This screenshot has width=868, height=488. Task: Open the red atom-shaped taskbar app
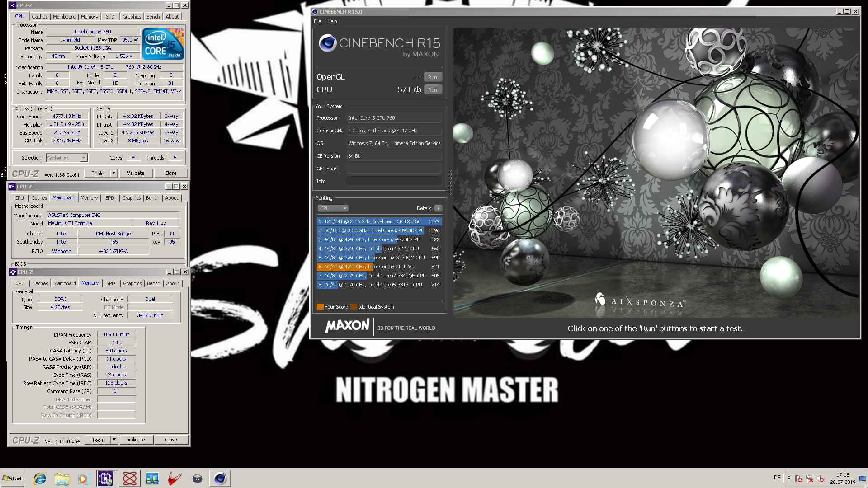130,478
